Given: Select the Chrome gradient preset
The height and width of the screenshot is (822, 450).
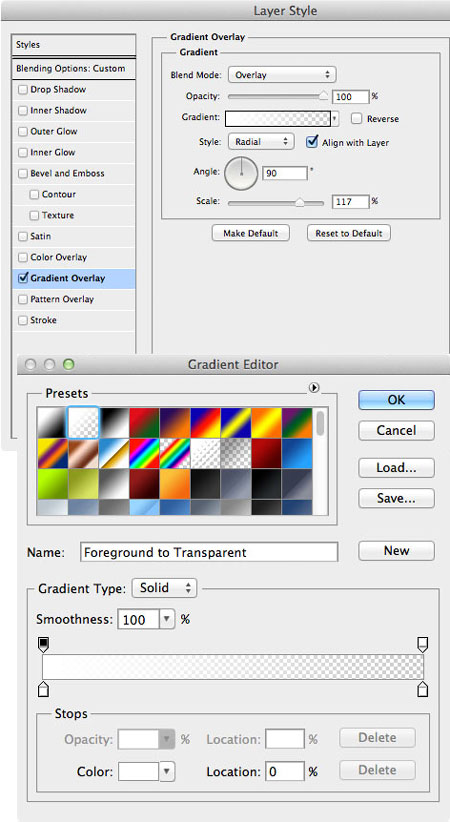Looking at the screenshot, I should click(114, 453).
